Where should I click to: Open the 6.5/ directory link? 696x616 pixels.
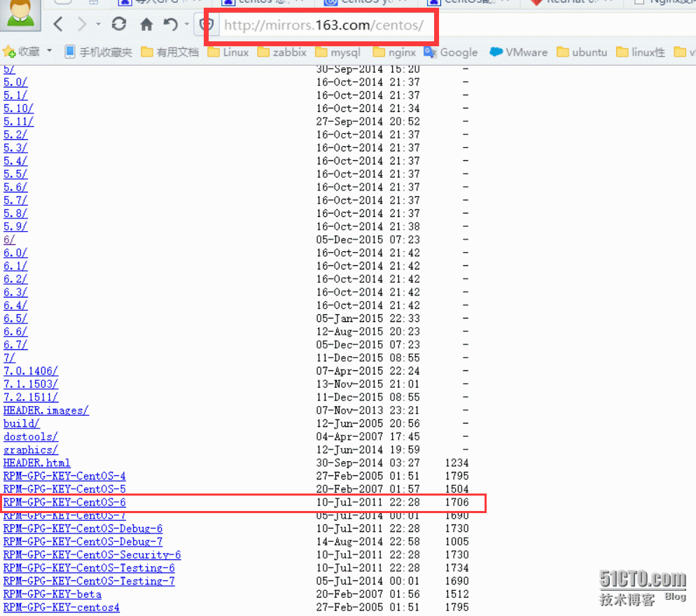click(x=15, y=318)
